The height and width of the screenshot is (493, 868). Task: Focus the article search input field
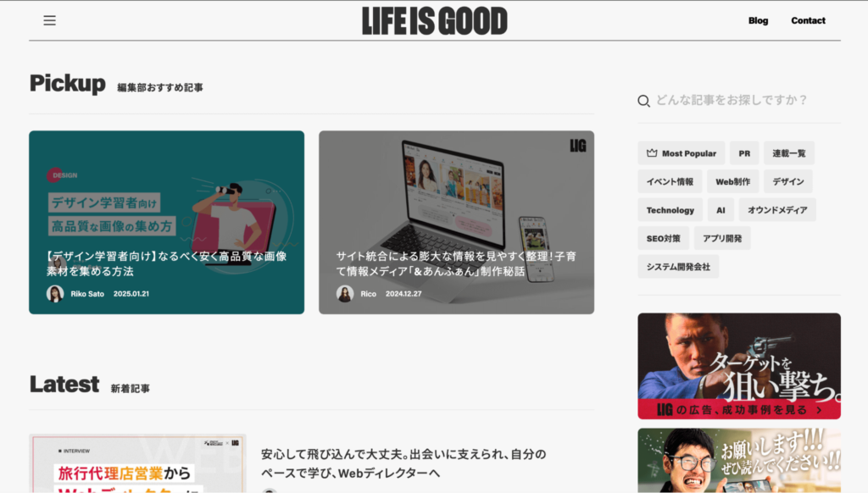click(739, 100)
